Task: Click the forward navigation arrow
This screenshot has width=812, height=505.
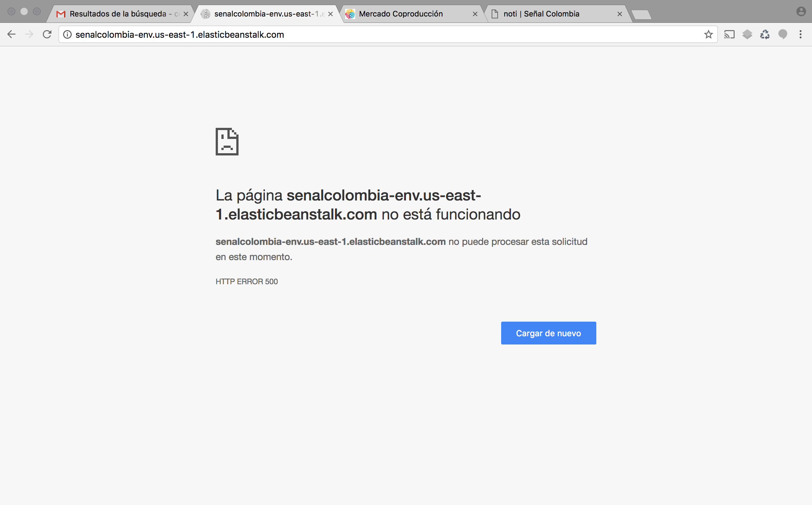Action: pyautogui.click(x=29, y=34)
